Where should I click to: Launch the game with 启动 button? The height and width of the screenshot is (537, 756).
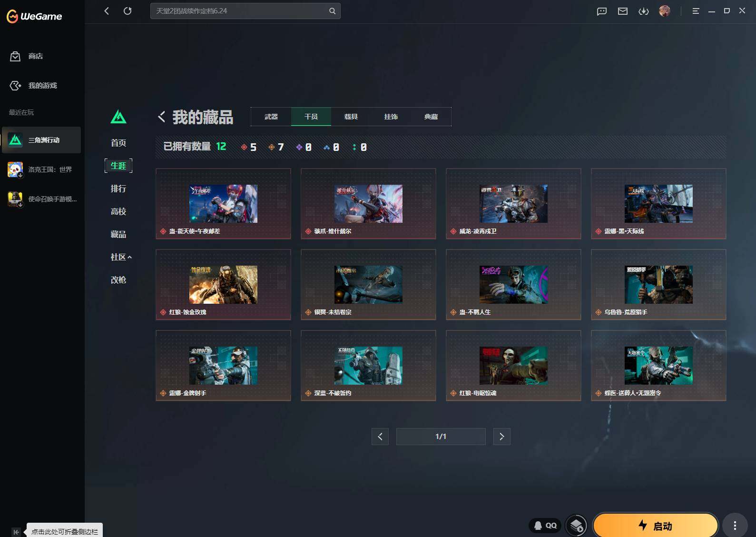656,526
